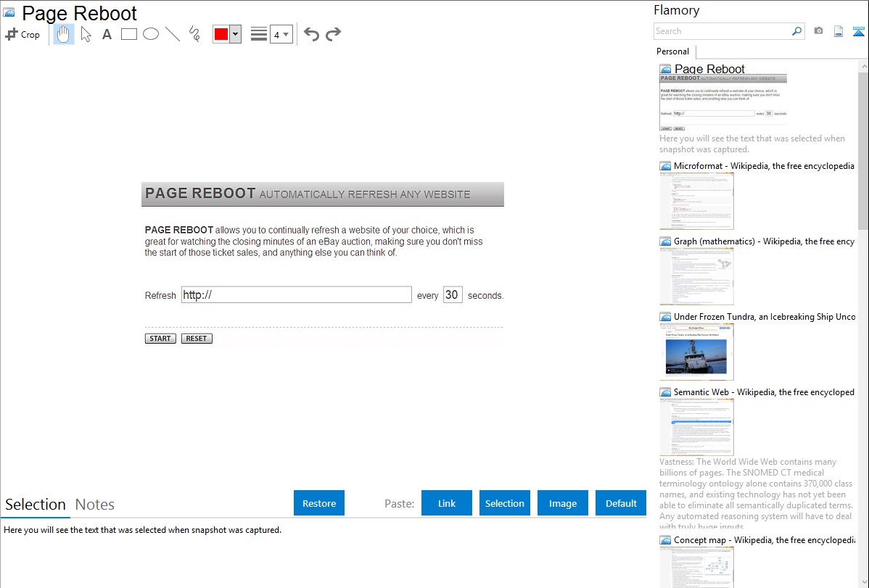The height and width of the screenshot is (588, 869).
Task: Select the Crop tool
Action: [22, 34]
